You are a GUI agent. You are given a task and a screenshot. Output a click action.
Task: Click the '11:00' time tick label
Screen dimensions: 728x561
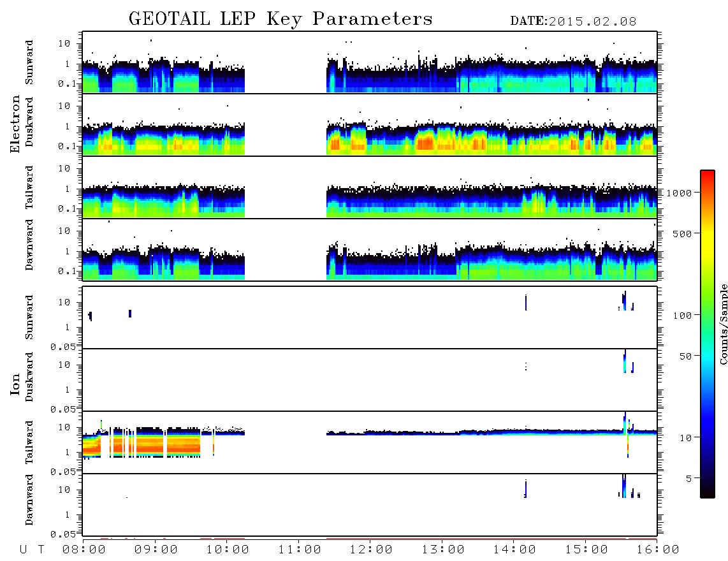pos(300,550)
